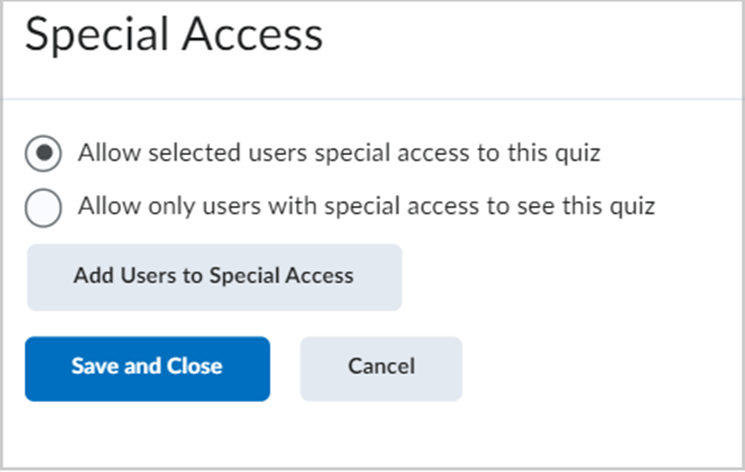Enable the empty radio circle restricting quiz visibility

coord(43,208)
